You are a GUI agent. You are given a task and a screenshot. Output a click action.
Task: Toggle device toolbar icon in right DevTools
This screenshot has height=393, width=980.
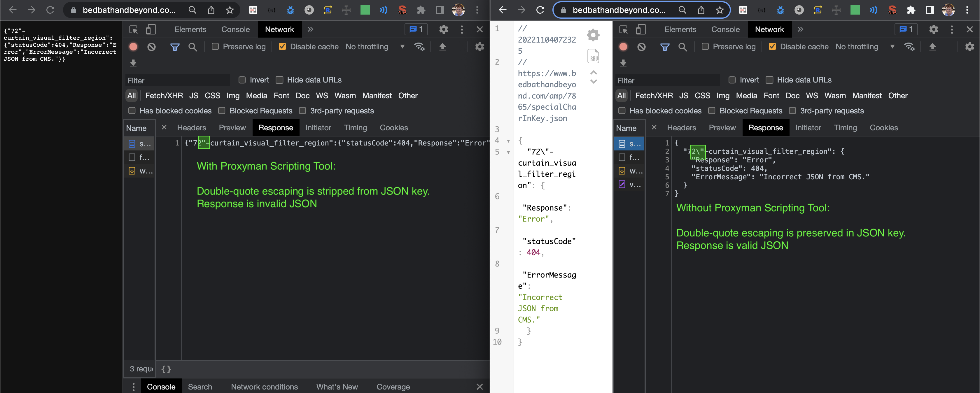[x=641, y=29]
